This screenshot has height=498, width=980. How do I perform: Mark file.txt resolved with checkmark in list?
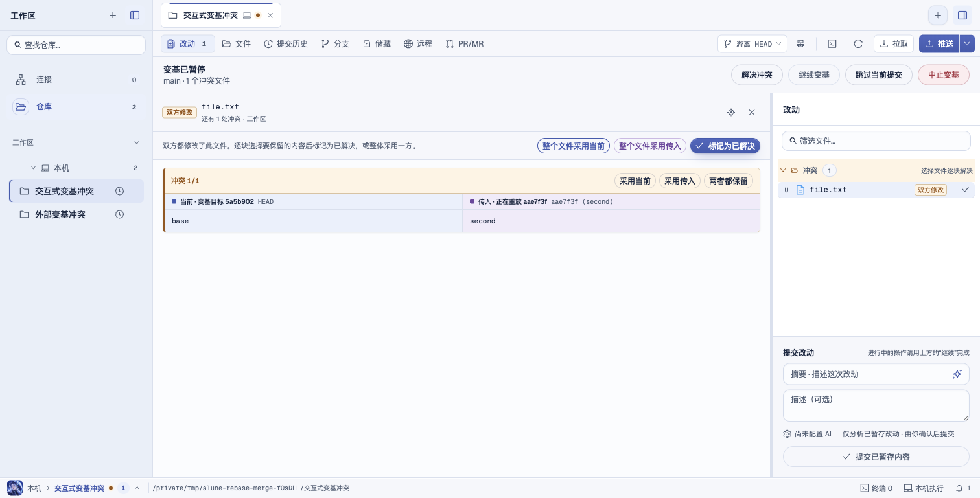click(x=965, y=190)
